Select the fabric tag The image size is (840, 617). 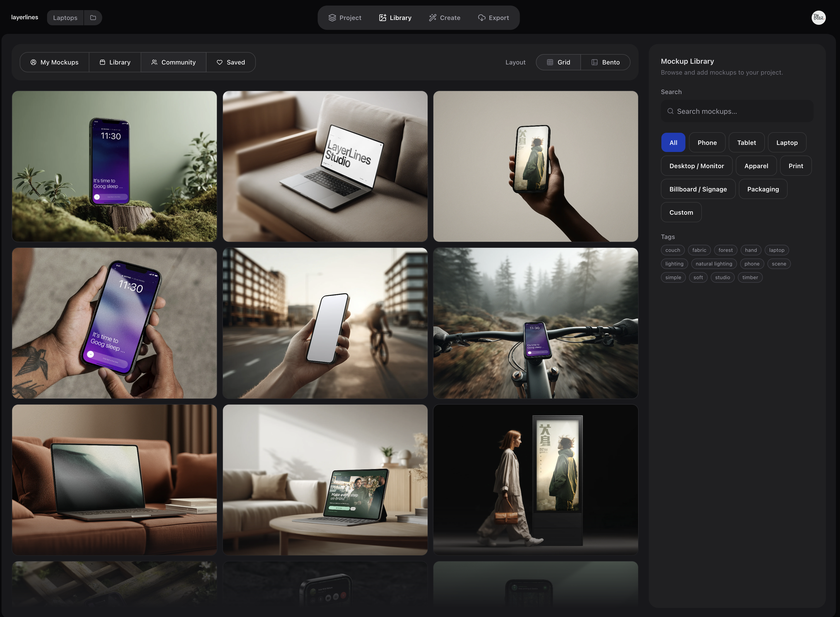[x=699, y=250]
